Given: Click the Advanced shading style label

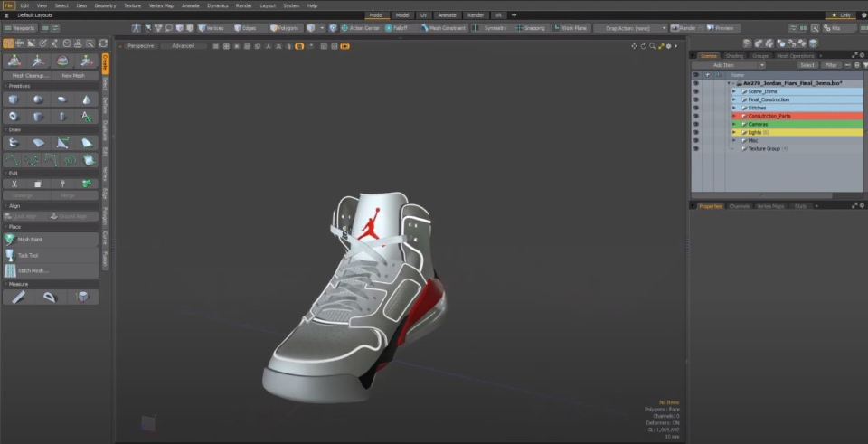Looking at the screenshot, I should click(184, 46).
